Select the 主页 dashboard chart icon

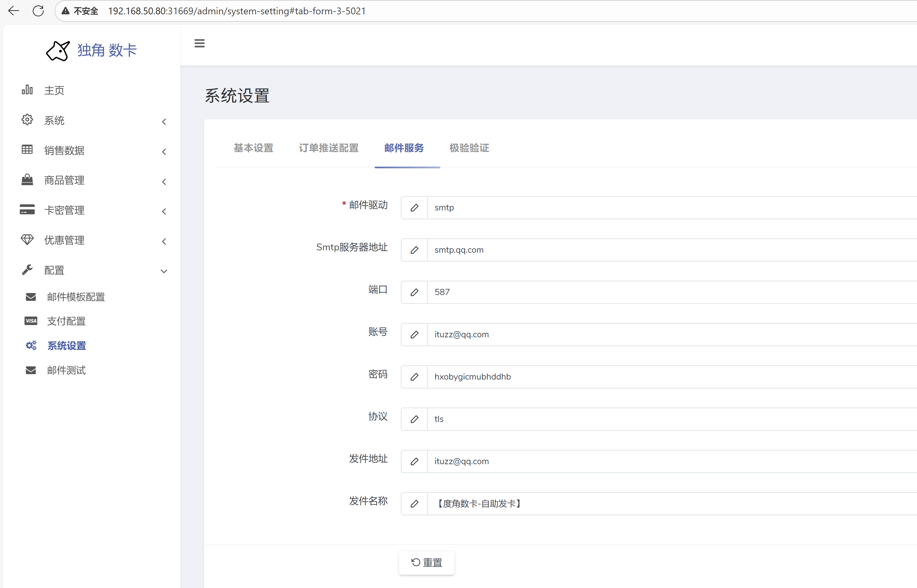pyautogui.click(x=27, y=89)
